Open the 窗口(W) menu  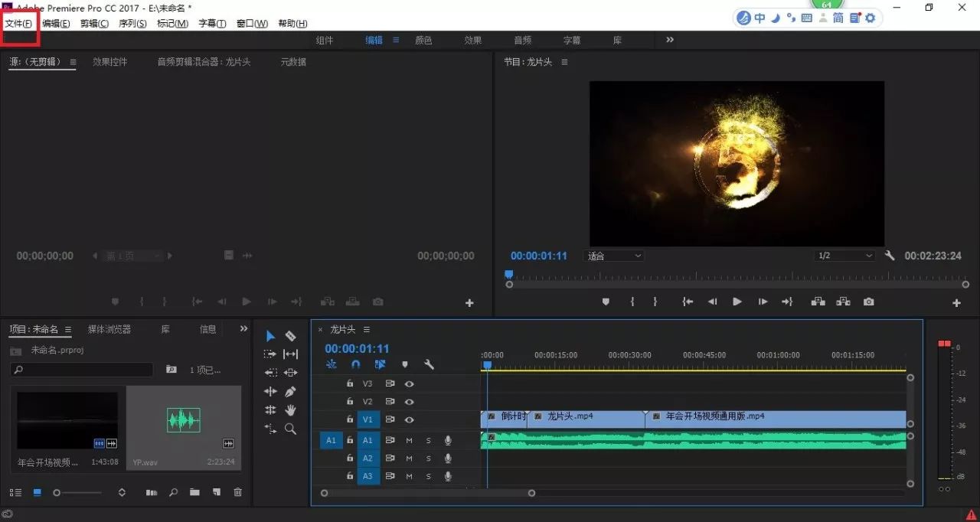coord(252,24)
